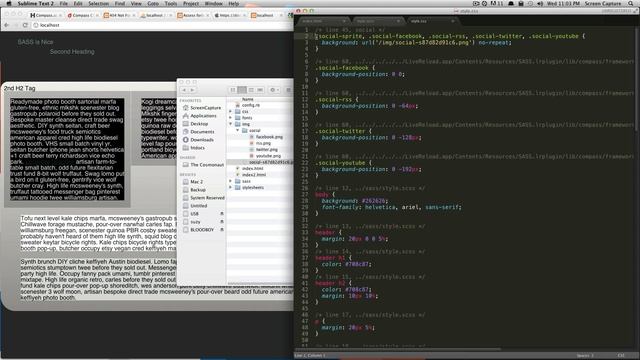Switch to the Access forbidden browser tab
640x360 pixels.
click(x=193, y=15)
